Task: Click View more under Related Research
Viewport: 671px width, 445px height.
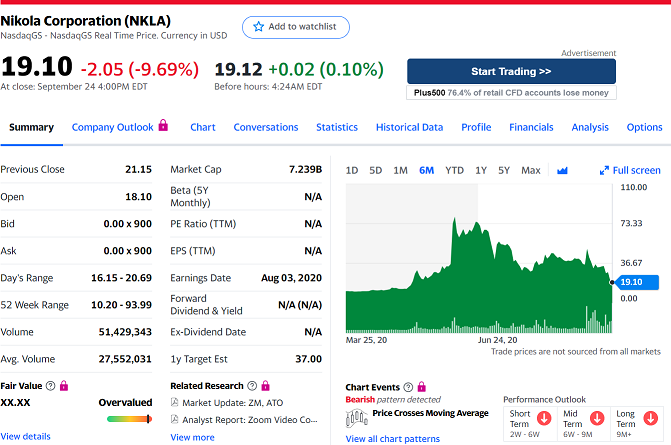Action: point(192,437)
